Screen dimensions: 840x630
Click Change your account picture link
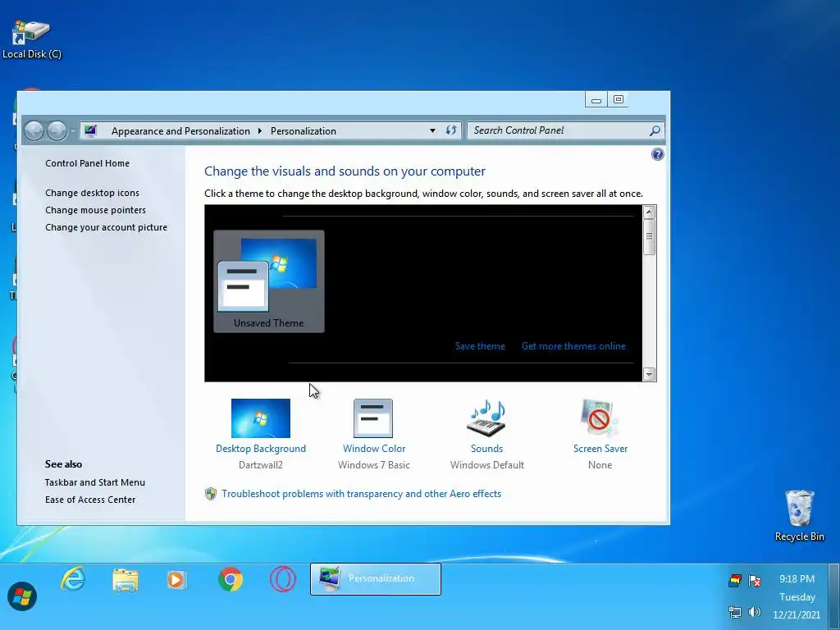(x=106, y=227)
